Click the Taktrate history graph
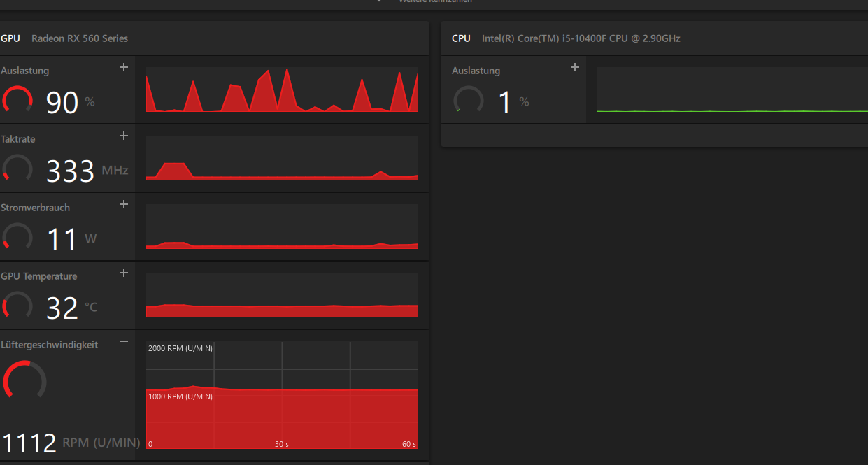This screenshot has height=465, width=868. (282, 158)
